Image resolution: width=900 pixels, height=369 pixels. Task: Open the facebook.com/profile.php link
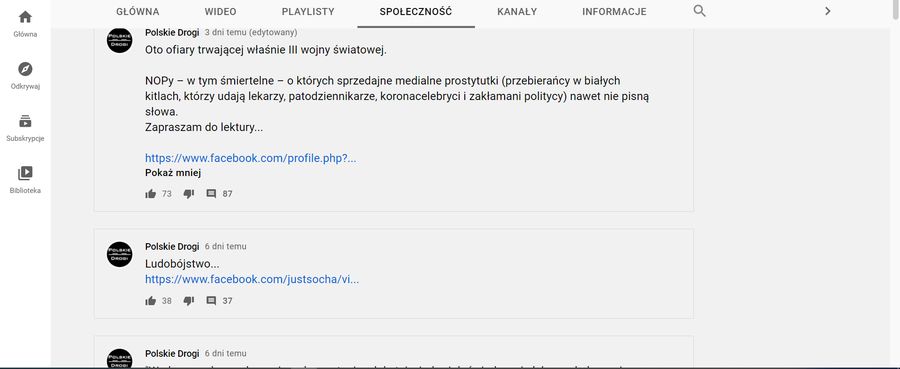(x=250, y=158)
